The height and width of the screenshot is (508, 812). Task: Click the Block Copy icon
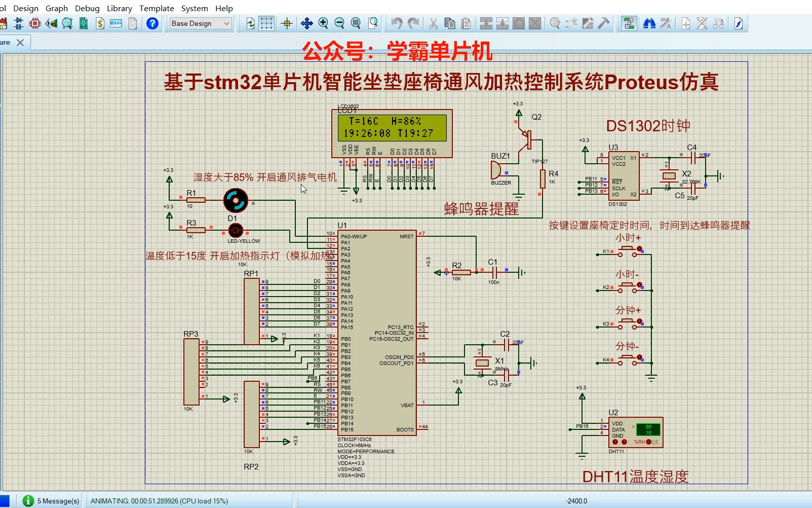(x=486, y=23)
